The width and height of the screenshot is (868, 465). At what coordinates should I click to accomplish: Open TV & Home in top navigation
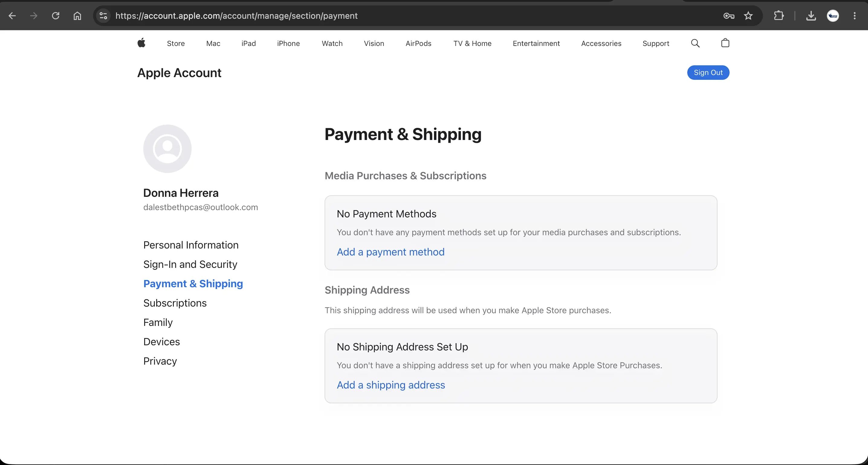click(x=472, y=44)
